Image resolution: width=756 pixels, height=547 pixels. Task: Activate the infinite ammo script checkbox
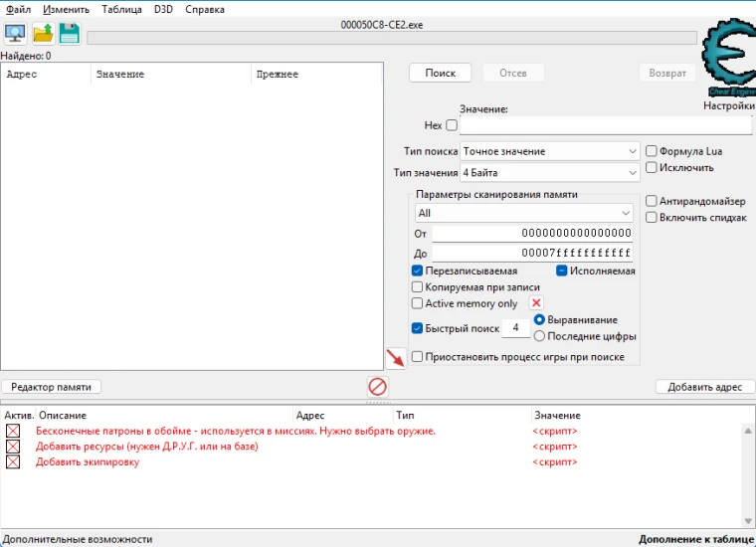tap(13, 431)
